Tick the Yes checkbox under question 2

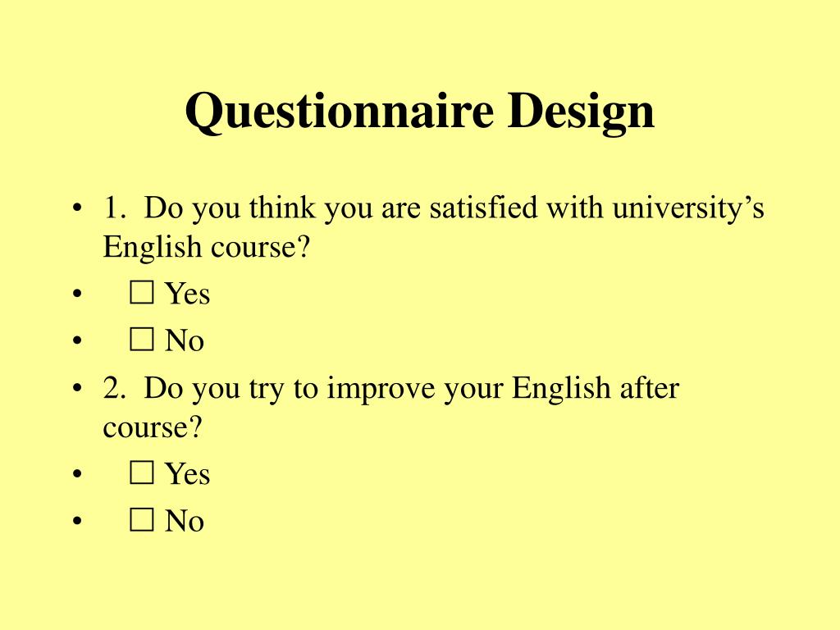142,473
